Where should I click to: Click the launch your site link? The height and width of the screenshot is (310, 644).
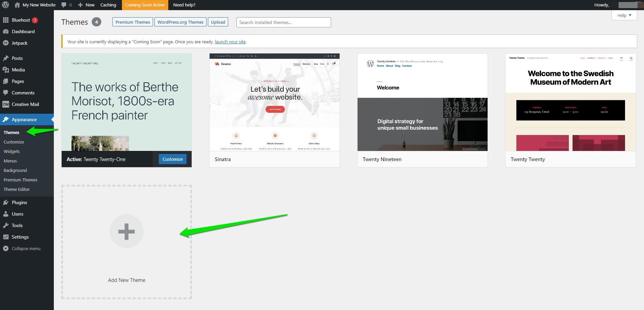(230, 42)
